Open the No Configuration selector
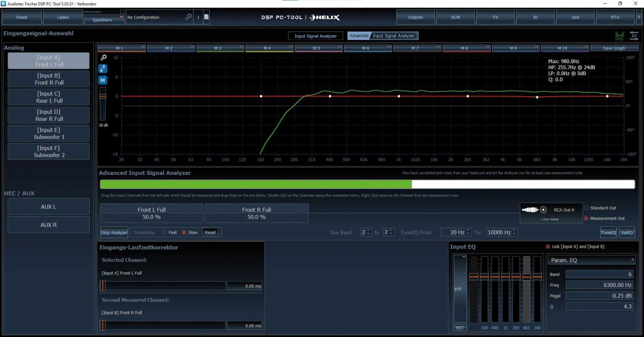 (159, 17)
